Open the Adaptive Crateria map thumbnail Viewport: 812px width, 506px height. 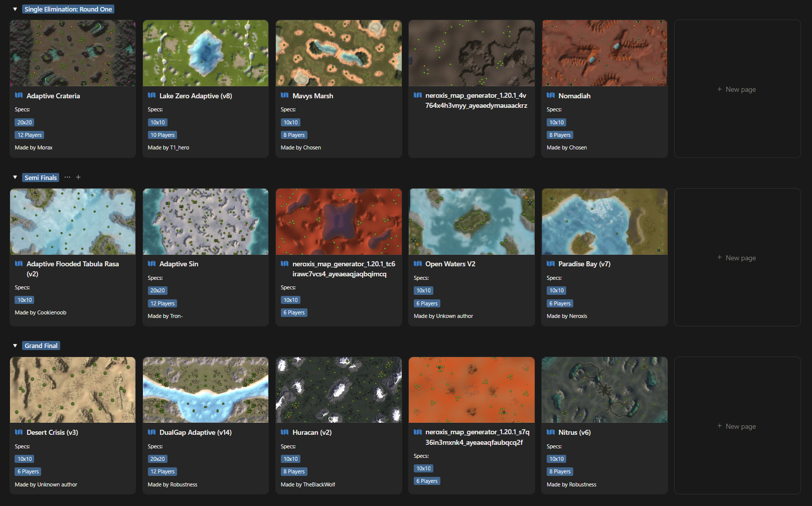point(73,53)
